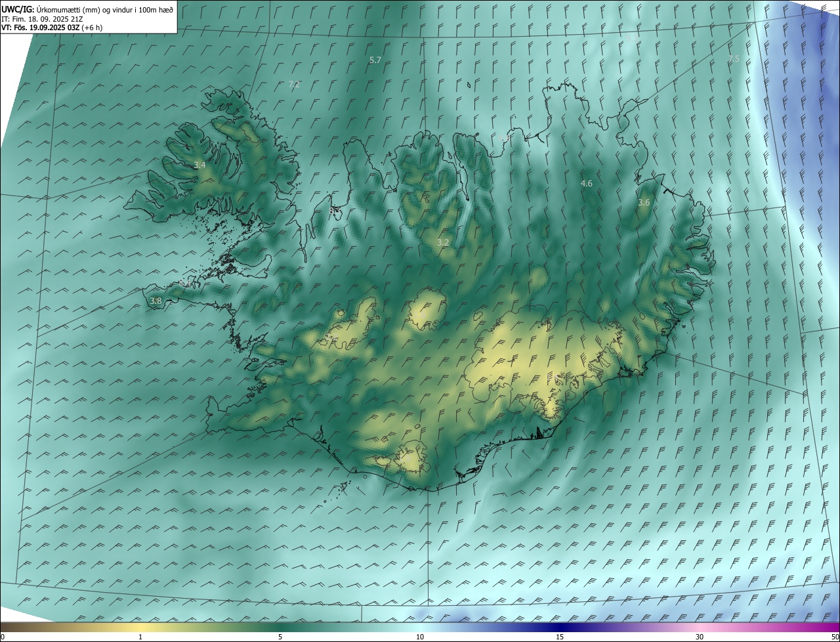Select the valid time line 'VT: Fös. 19.09.2025 03Z'

(41, 28)
